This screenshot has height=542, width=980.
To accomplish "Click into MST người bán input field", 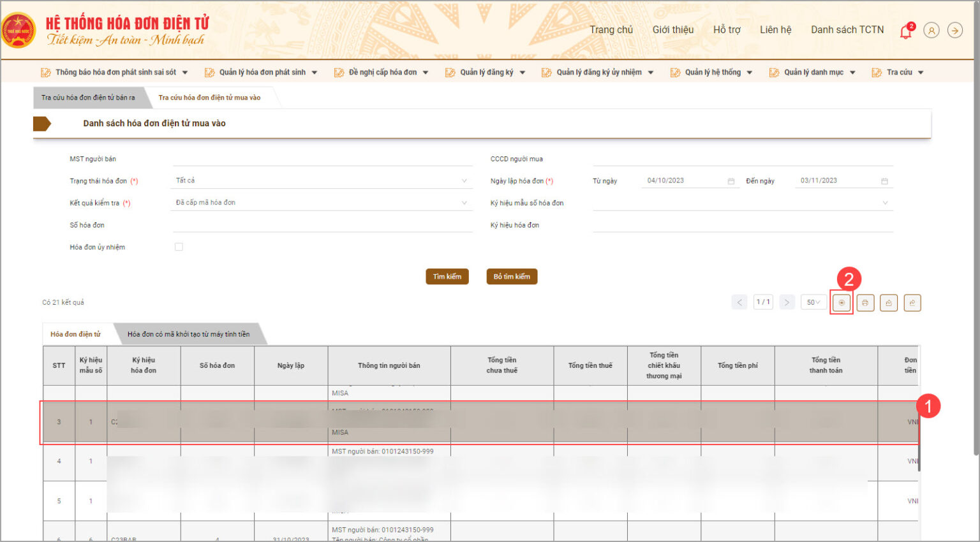I will pos(322,159).
